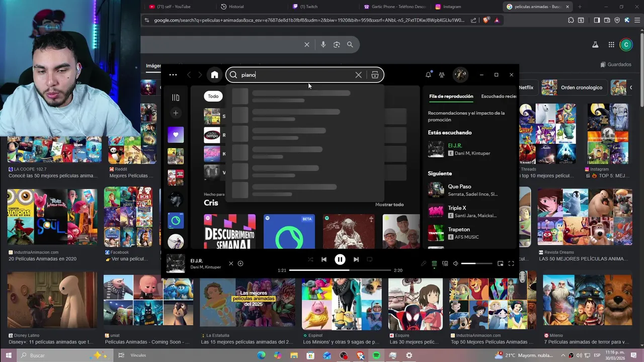Open the BETA green circle playlist card

pyautogui.click(x=289, y=231)
